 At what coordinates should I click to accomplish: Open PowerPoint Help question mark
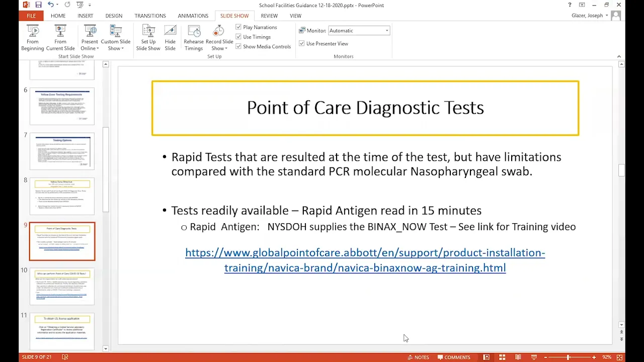(570, 5)
